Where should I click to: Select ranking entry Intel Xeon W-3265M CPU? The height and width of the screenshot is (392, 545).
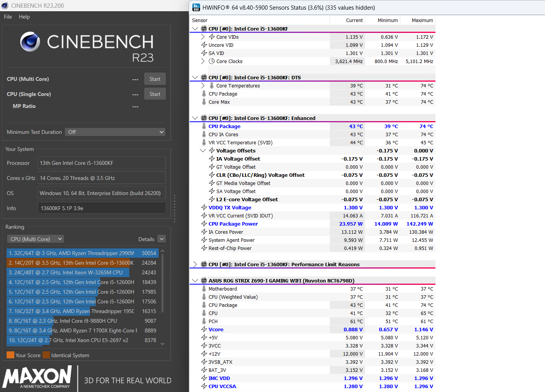pyautogui.click(x=82, y=272)
